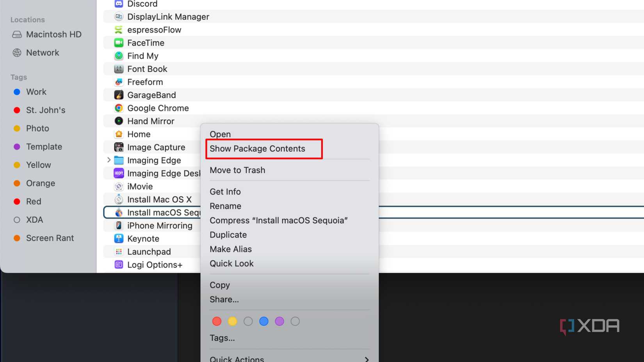Open the iPhone Mirroring icon
The width and height of the screenshot is (644, 362).
coord(118,225)
